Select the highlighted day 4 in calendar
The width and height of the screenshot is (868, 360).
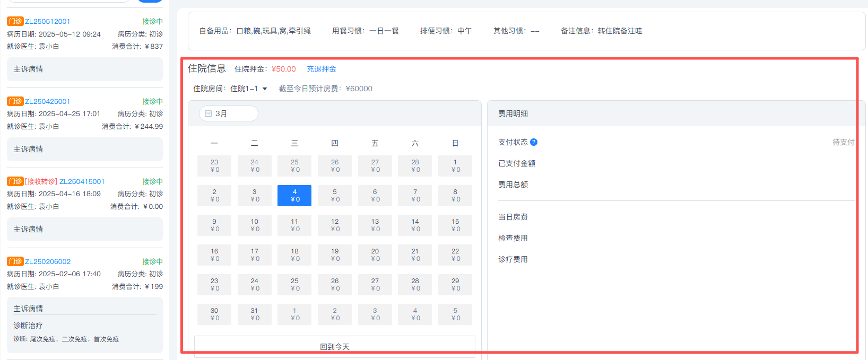294,196
